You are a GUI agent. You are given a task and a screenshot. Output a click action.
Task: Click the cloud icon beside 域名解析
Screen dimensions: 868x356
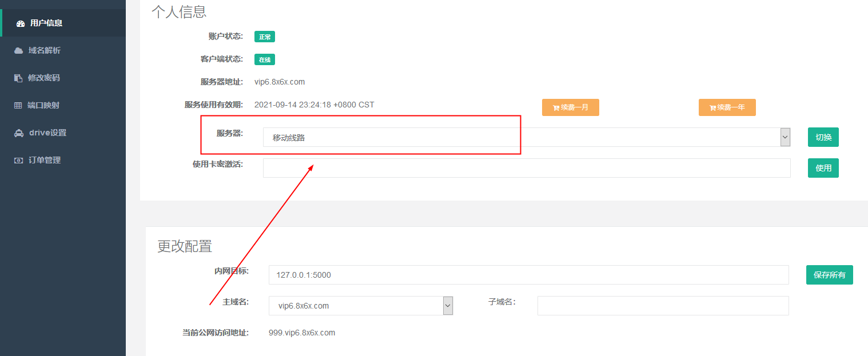click(x=18, y=50)
